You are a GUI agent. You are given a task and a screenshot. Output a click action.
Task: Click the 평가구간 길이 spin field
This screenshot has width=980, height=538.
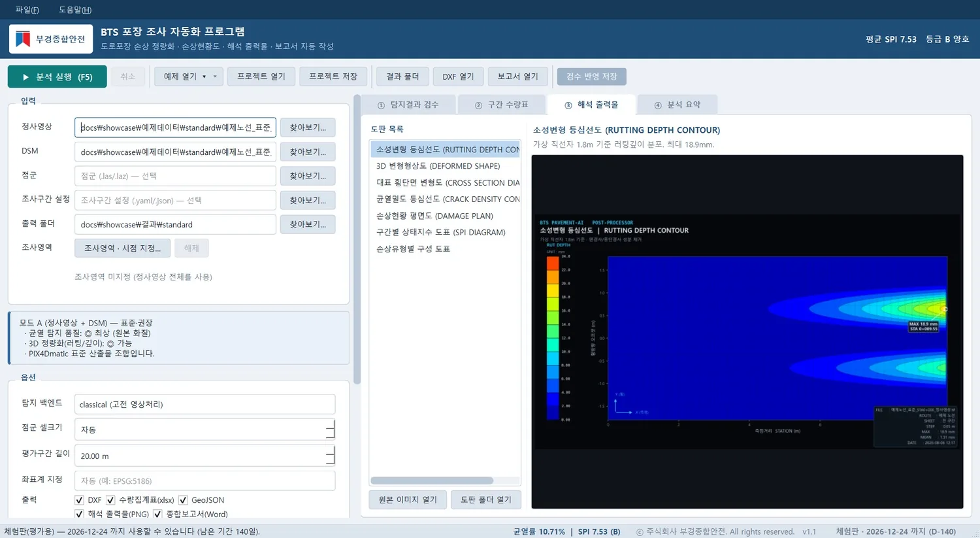point(204,456)
